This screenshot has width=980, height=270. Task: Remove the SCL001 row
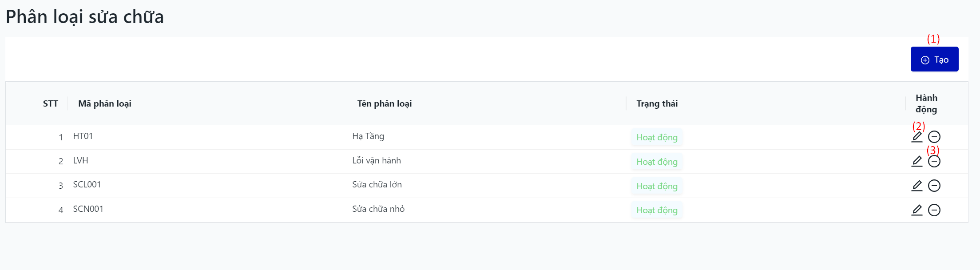click(x=934, y=186)
